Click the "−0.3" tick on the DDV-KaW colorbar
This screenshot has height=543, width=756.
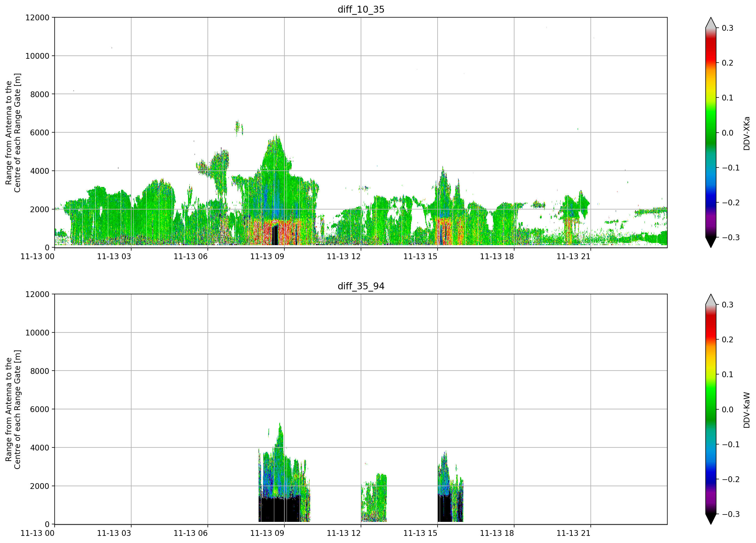point(731,514)
